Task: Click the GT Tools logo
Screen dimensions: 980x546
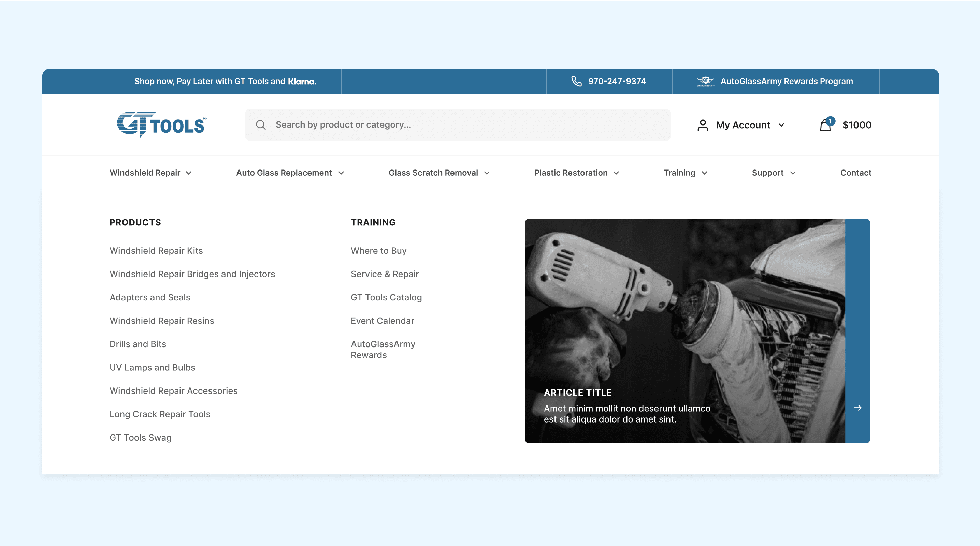Action: pyautogui.click(x=162, y=125)
